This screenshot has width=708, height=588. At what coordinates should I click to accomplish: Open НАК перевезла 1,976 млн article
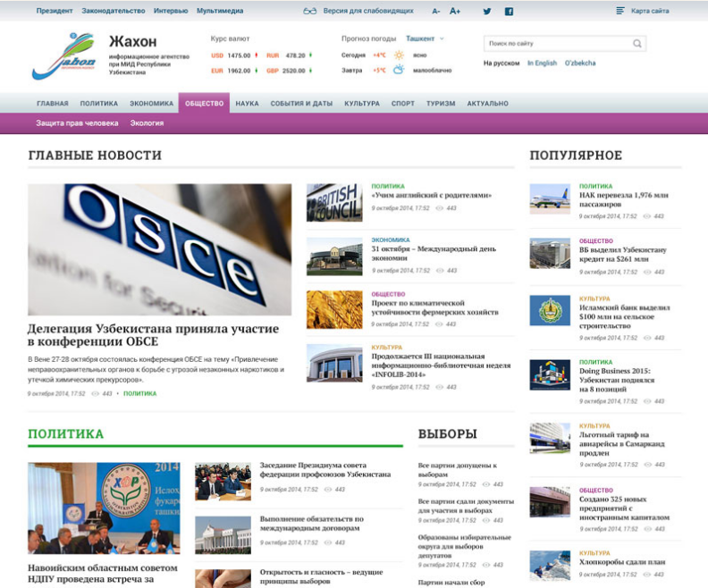(x=624, y=199)
